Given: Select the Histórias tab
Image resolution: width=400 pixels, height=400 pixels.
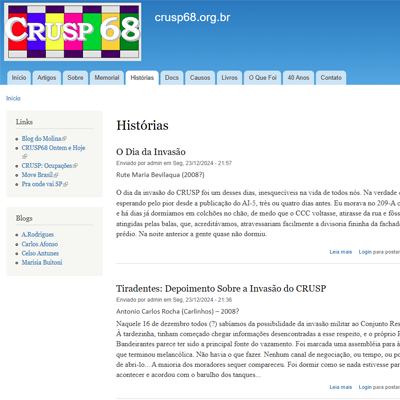Looking at the screenshot, I should tap(142, 78).
